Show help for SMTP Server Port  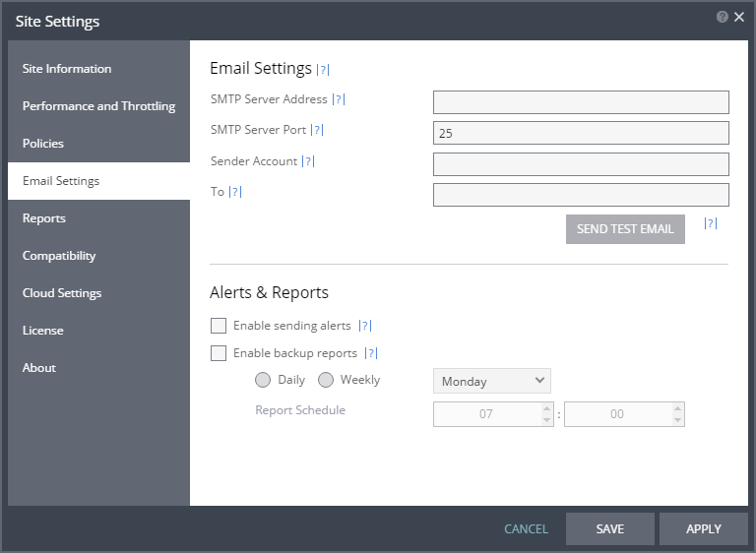(317, 130)
